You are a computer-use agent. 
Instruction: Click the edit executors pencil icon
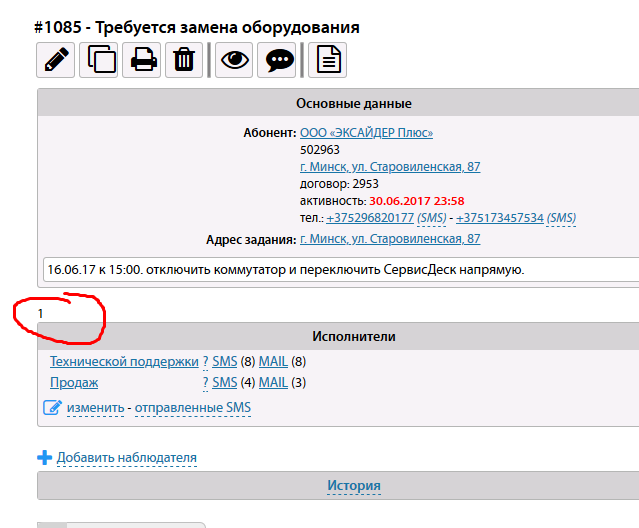(x=53, y=407)
